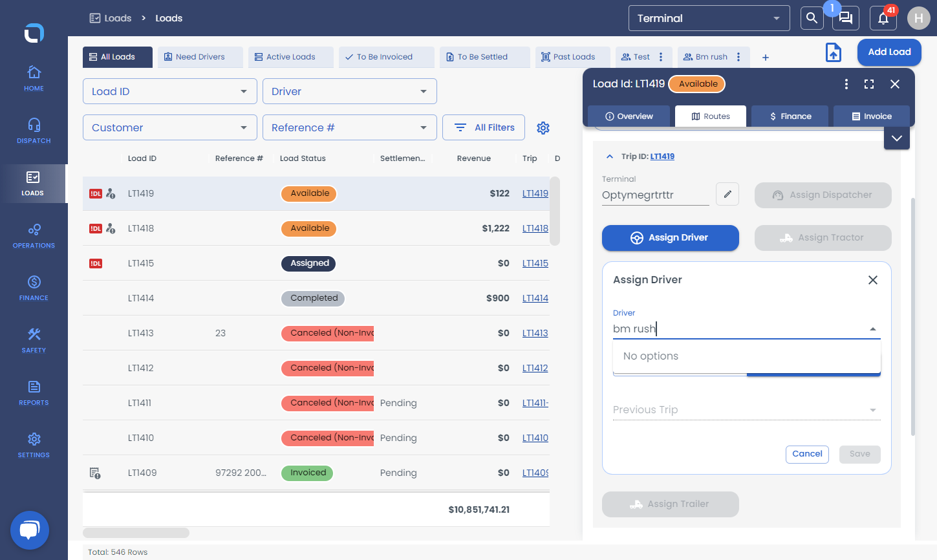
Task: Select the LT1414 load row
Action: 316,298
